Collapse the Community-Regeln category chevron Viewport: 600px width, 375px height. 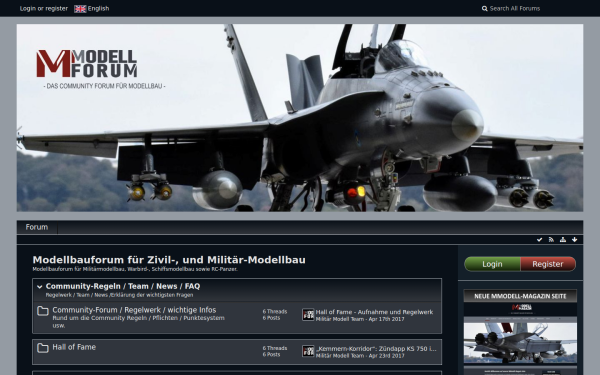click(x=39, y=287)
